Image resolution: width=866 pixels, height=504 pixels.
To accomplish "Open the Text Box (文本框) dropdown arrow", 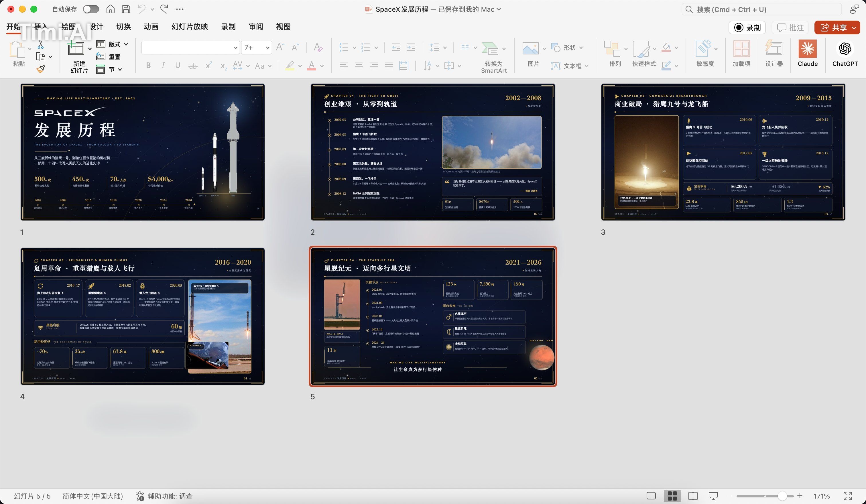I will 586,66.
